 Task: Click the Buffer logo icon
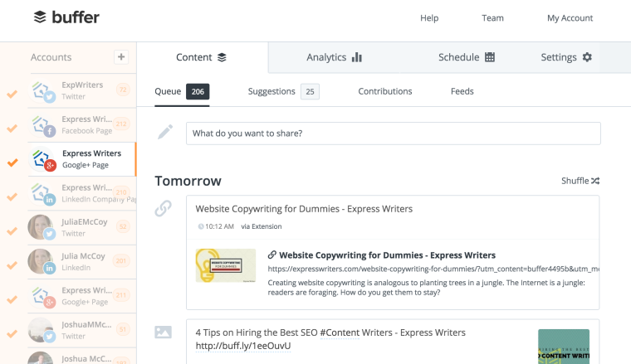pyautogui.click(x=40, y=17)
